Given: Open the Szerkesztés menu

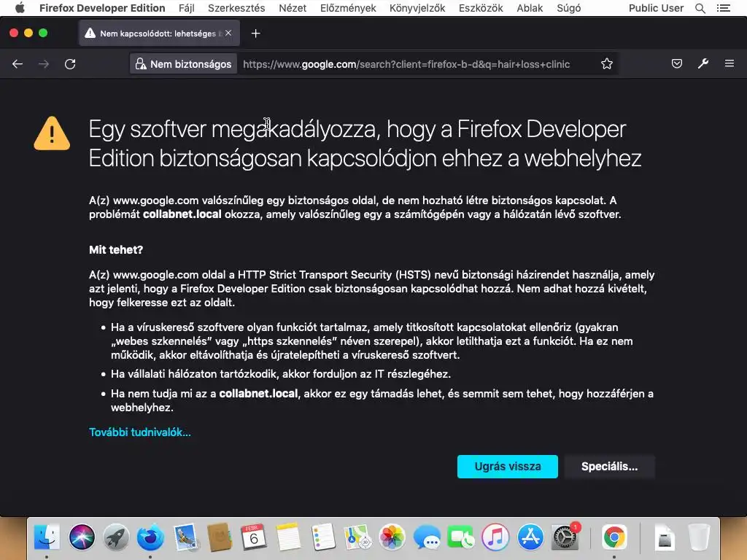Looking at the screenshot, I should click(236, 8).
